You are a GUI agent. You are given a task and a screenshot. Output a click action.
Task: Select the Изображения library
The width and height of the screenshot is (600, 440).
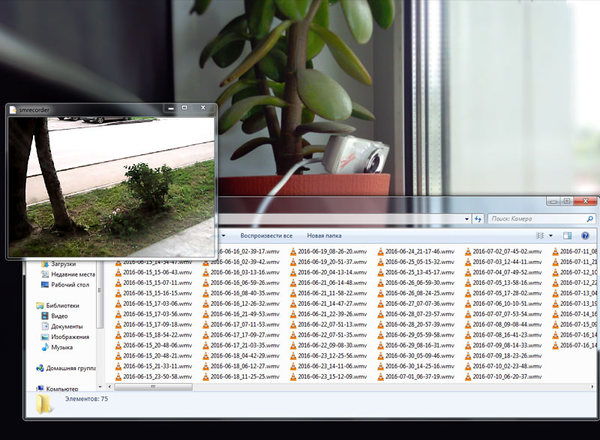69,337
